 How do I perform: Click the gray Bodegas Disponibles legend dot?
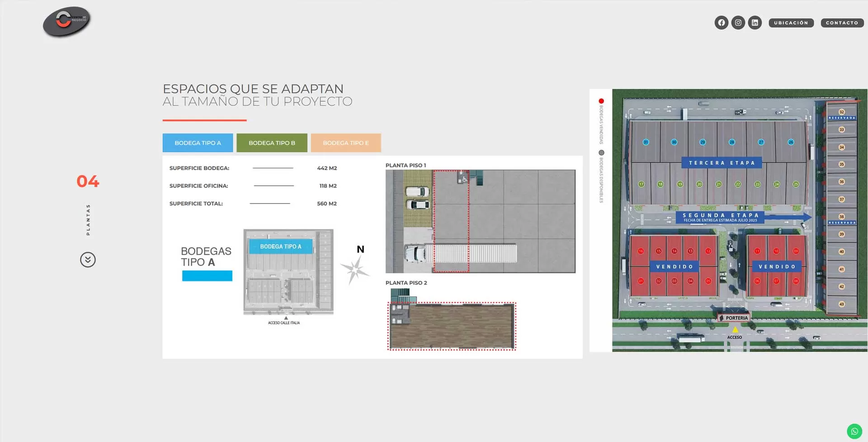601,153
